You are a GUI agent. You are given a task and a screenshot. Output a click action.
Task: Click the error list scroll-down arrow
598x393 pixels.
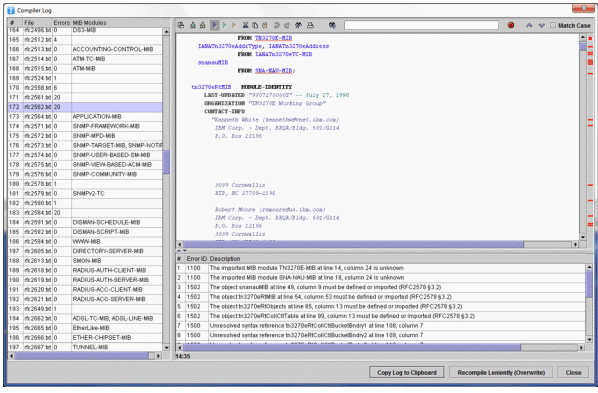point(589,339)
